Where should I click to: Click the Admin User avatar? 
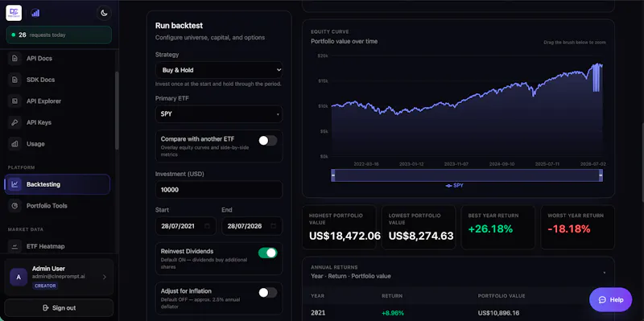(x=19, y=277)
